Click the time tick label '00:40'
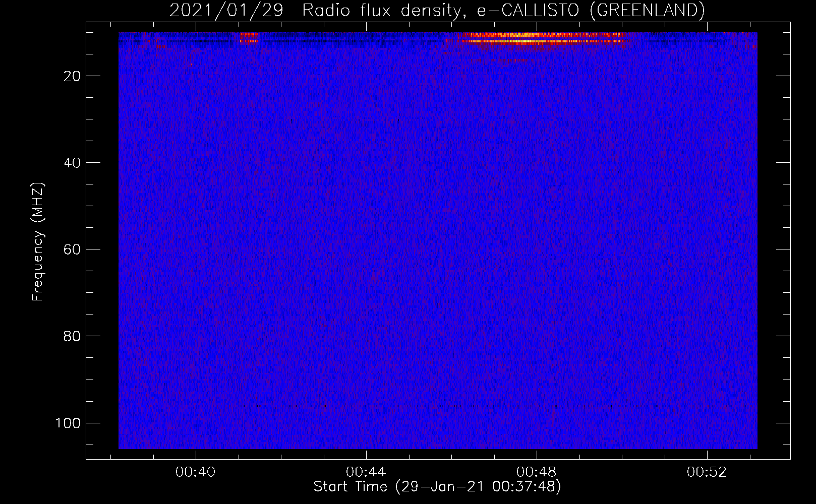Image resolution: width=816 pixels, height=504 pixels. click(x=195, y=472)
